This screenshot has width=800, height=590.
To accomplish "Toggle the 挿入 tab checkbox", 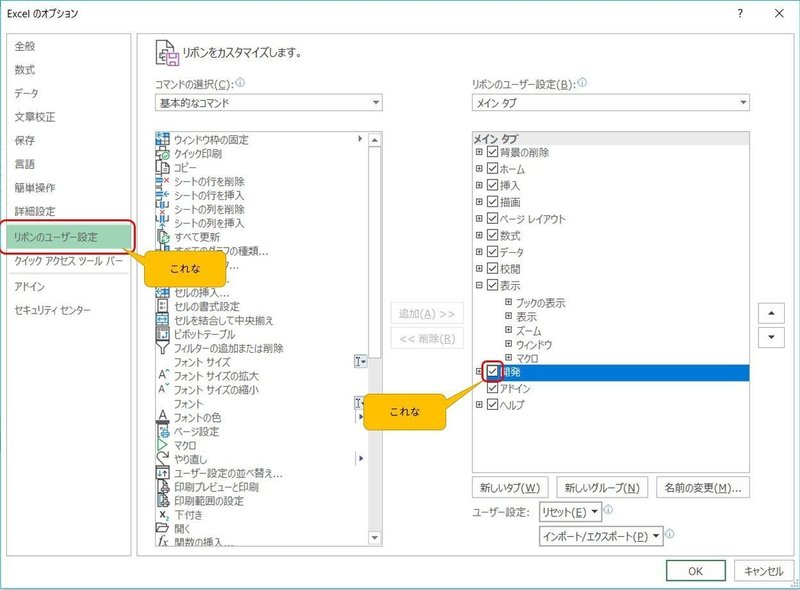I will point(492,185).
